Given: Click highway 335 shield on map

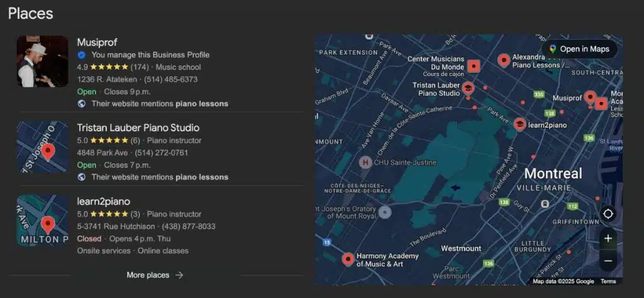Looking at the screenshot, I should coord(539,94).
